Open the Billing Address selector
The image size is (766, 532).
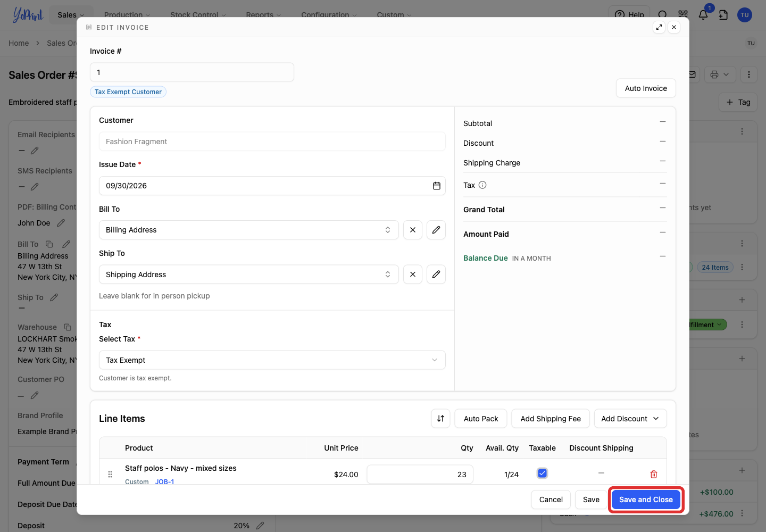(x=249, y=230)
